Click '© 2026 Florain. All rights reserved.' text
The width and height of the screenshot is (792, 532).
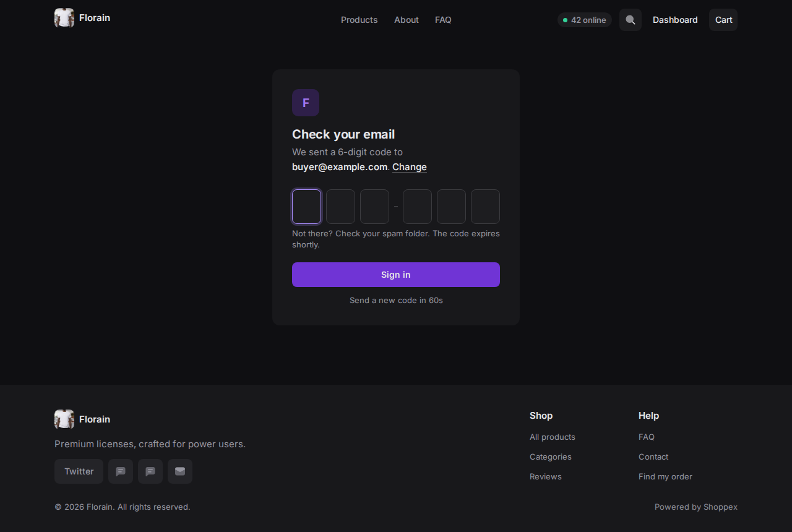pos(123,507)
